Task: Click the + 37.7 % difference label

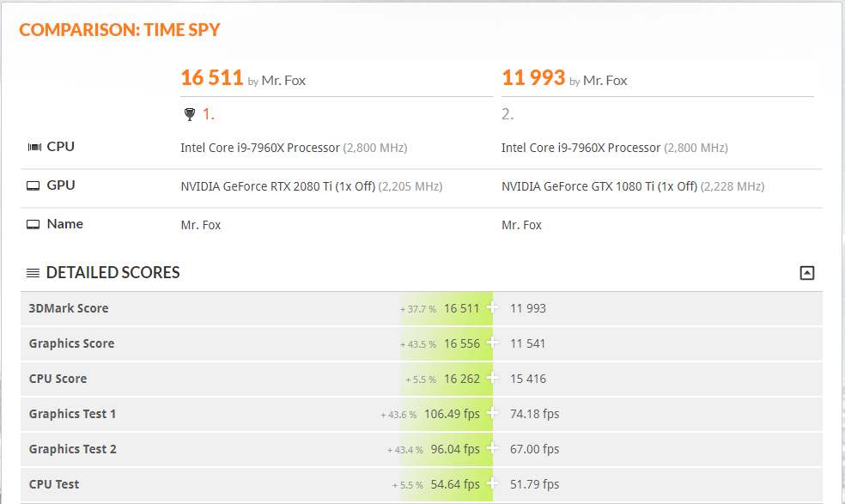Action: click(x=417, y=309)
